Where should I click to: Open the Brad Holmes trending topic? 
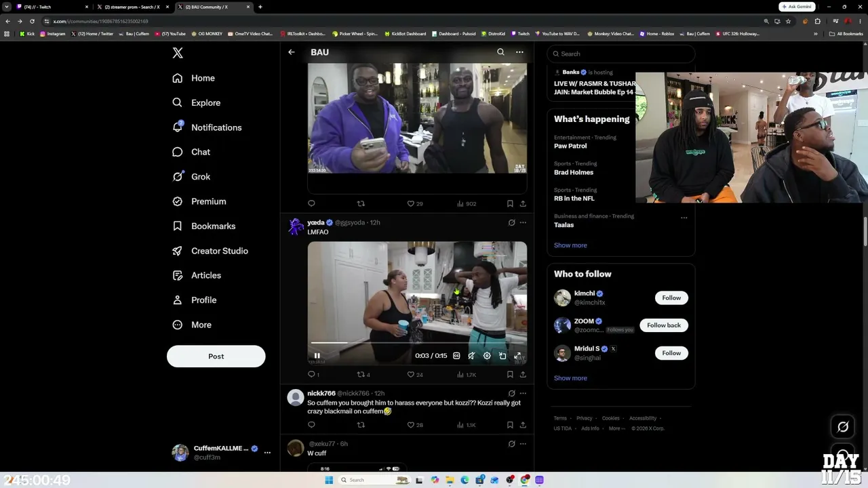coord(574,172)
